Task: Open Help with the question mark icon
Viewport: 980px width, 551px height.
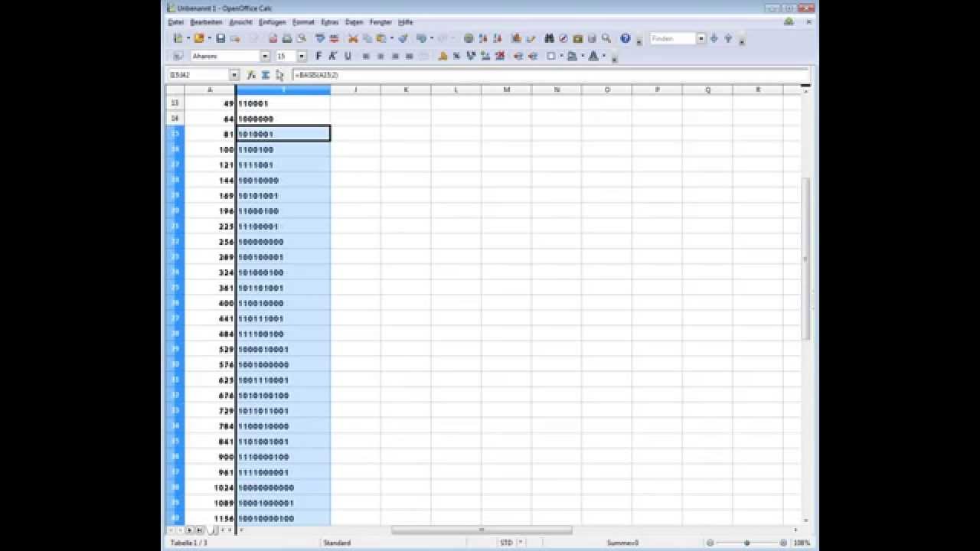Action: (625, 38)
